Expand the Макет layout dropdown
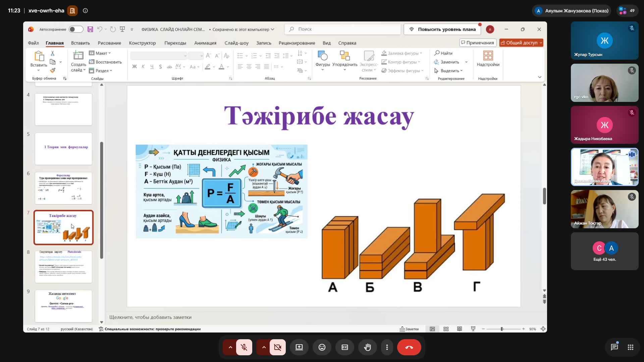Image resolution: width=644 pixels, height=362 pixels. point(100,53)
